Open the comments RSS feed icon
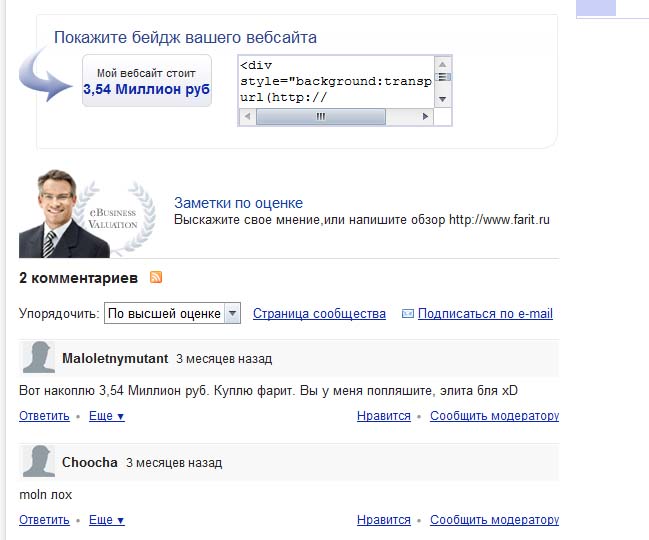This screenshot has width=649, height=540. [156, 277]
